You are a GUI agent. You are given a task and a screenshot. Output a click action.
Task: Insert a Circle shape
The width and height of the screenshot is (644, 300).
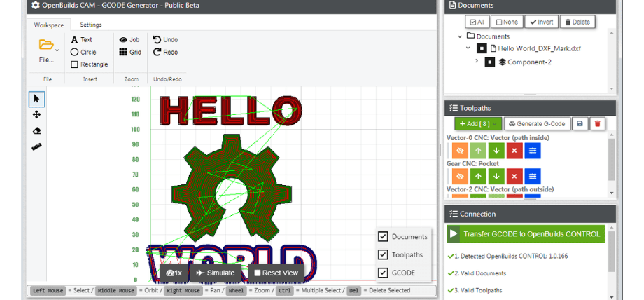[x=83, y=52]
